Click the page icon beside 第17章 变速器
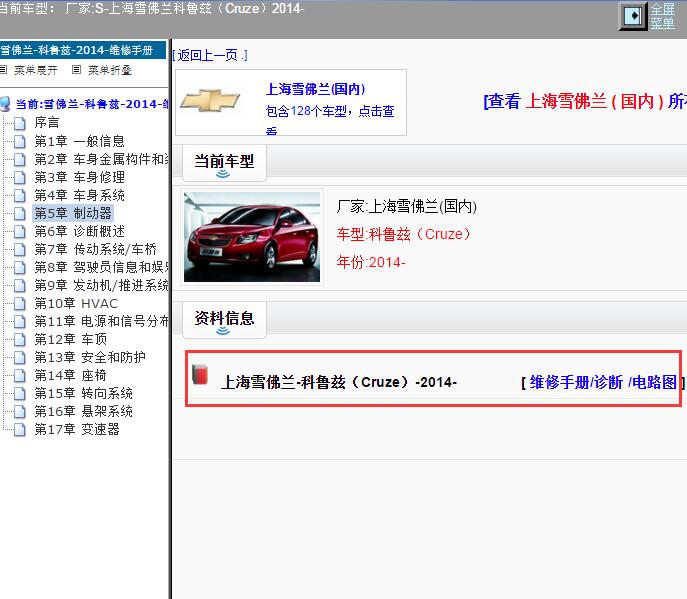687x599 pixels. pyautogui.click(x=19, y=429)
